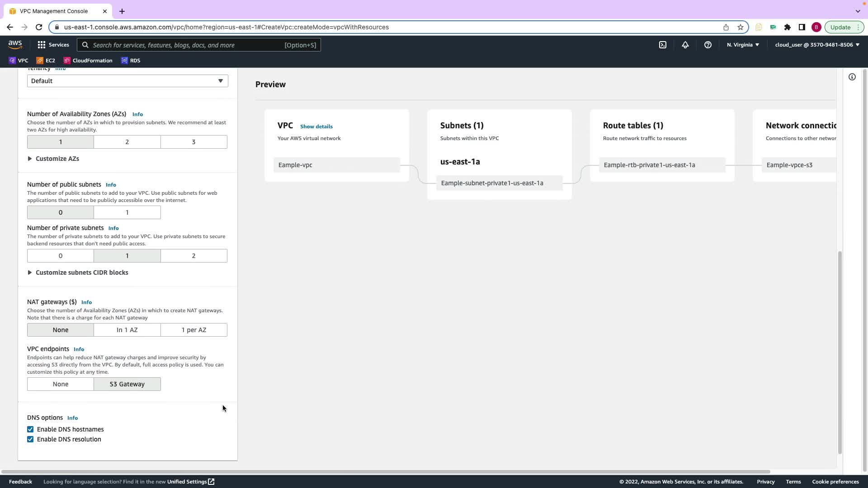Open the Tenancy Default dropdown

[127, 81]
